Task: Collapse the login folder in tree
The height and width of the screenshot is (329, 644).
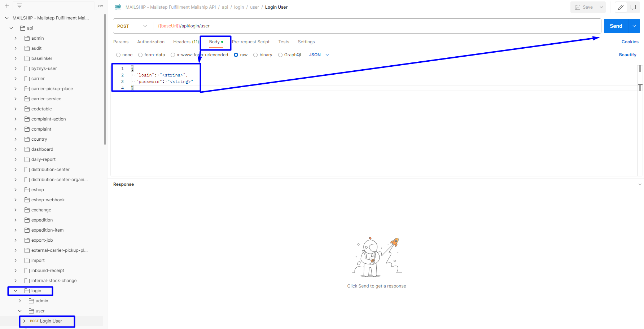Action: 16,291
